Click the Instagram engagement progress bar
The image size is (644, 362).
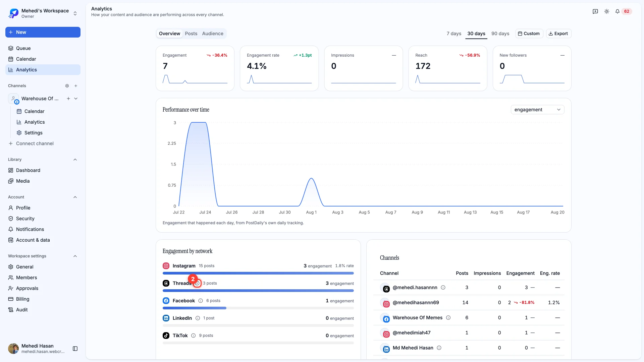point(258,273)
